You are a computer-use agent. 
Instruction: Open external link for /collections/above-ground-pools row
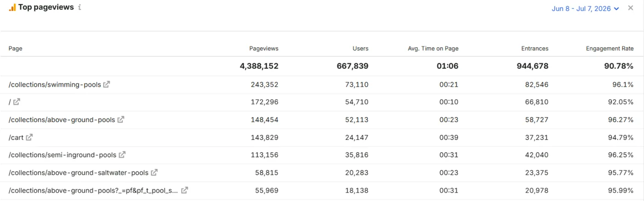(121, 119)
